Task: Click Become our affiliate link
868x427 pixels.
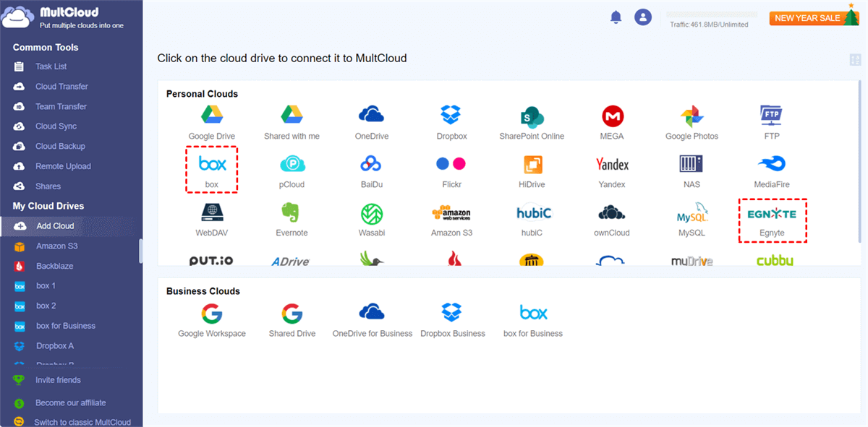Action: [71, 403]
